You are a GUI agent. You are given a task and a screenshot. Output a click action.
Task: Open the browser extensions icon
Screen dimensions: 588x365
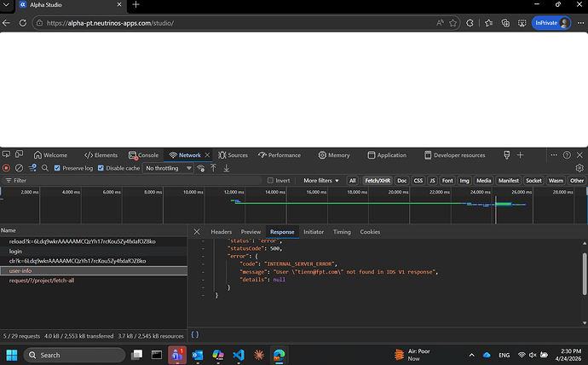(470, 23)
